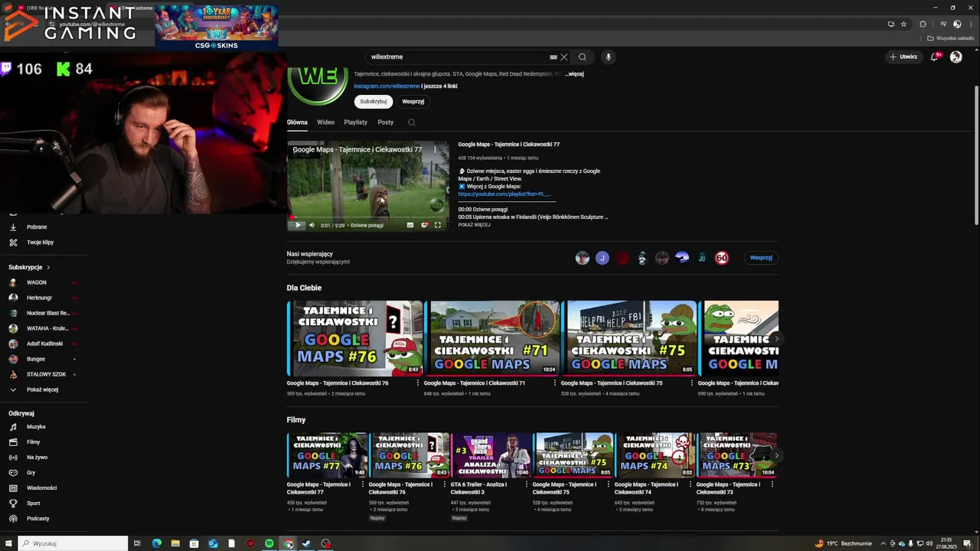Click Windows taskbar Wyszukaj search box
980x551 pixels.
coord(73,543)
